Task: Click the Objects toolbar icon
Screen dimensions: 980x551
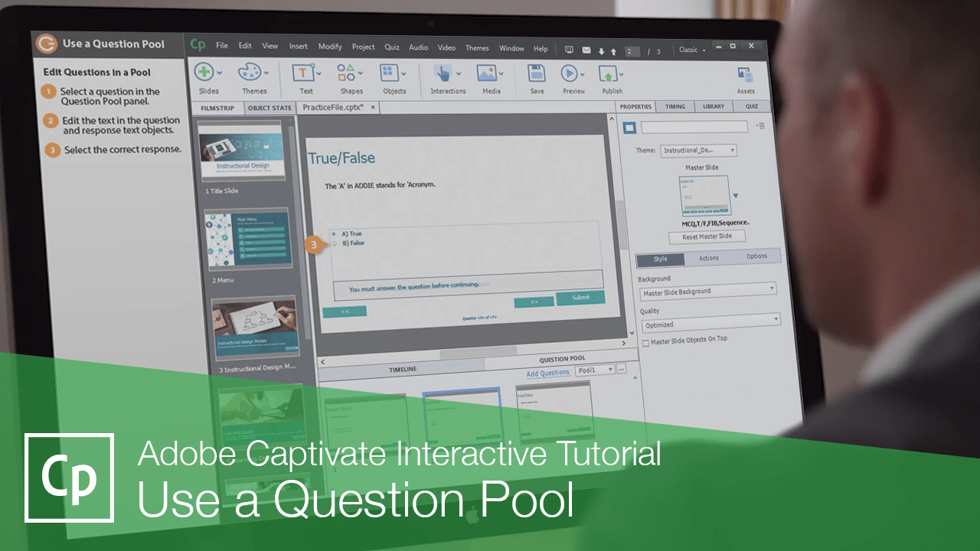Action: click(x=390, y=73)
